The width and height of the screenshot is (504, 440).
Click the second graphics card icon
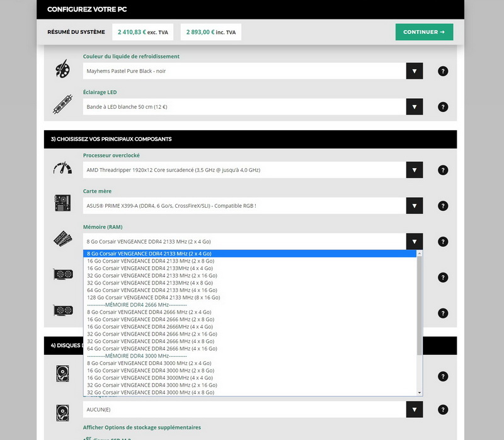63,310
